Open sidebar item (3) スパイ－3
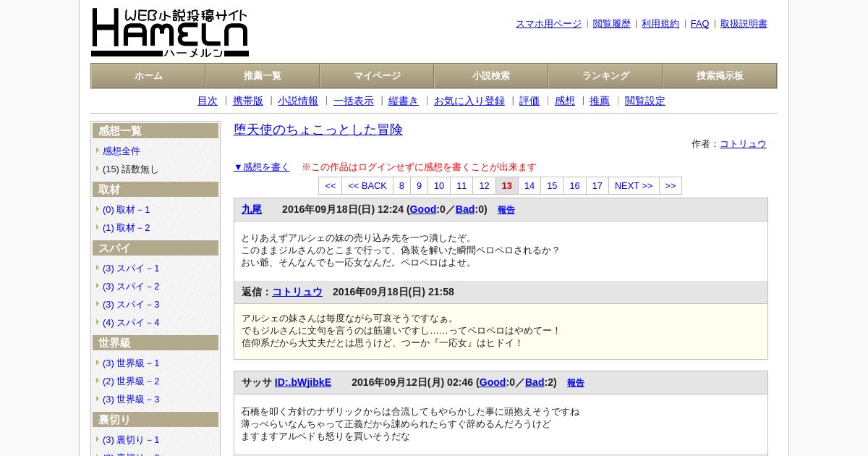The image size is (868, 456). click(131, 305)
